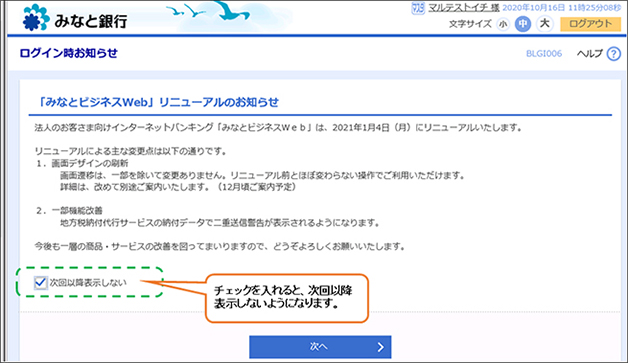Set font size to 小 (small)
Screen dimensions: 628x363
503,24
